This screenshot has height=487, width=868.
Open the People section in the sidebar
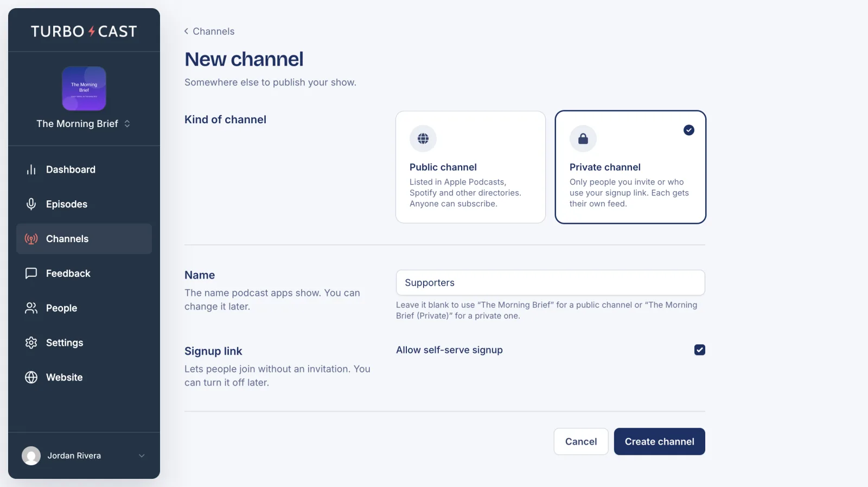(x=84, y=308)
